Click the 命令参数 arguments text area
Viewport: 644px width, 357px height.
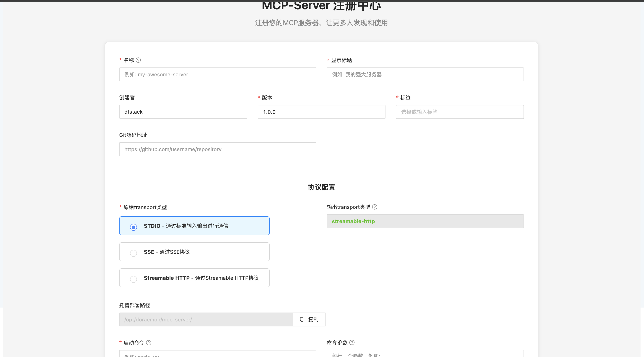pos(425,354)
